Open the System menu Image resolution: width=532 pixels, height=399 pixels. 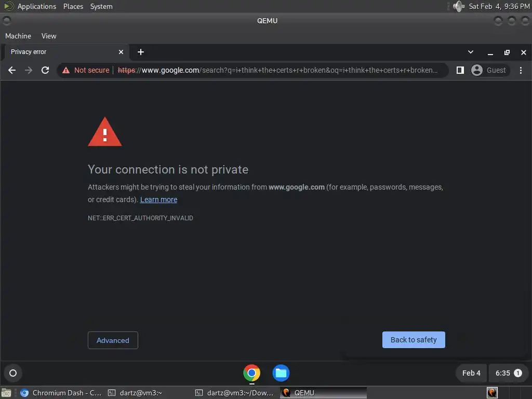(101, 6)
